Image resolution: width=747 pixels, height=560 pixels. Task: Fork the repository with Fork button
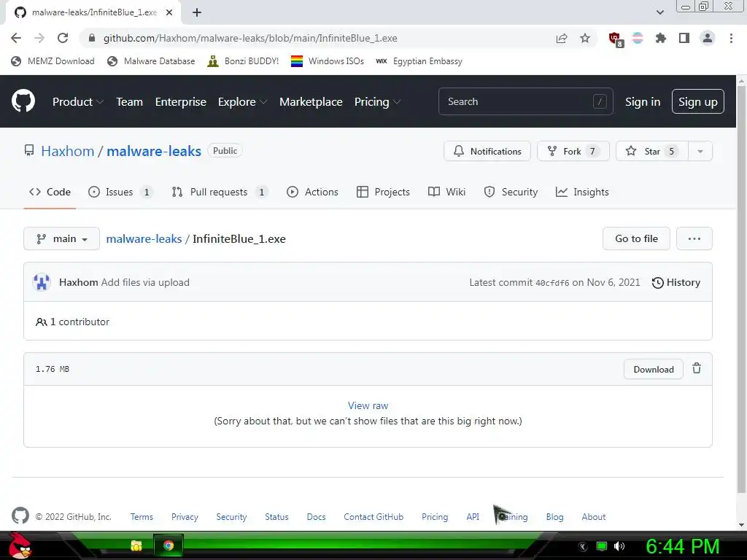(x=573, y=152)
